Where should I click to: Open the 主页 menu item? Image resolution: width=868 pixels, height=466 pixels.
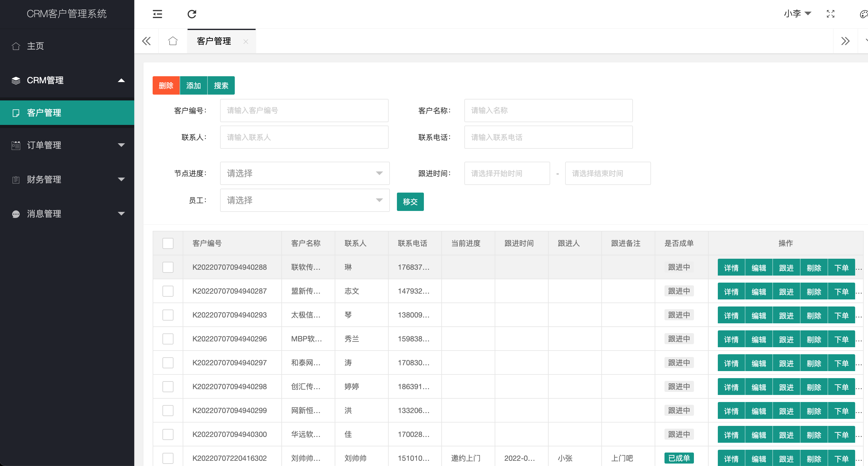coord(67,46)
